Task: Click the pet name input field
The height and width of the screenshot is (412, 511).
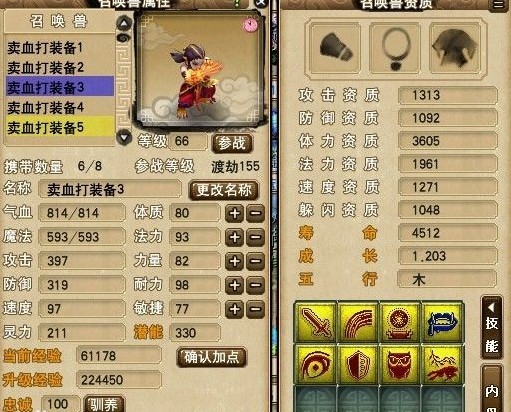Action: [x=110, y=190]
